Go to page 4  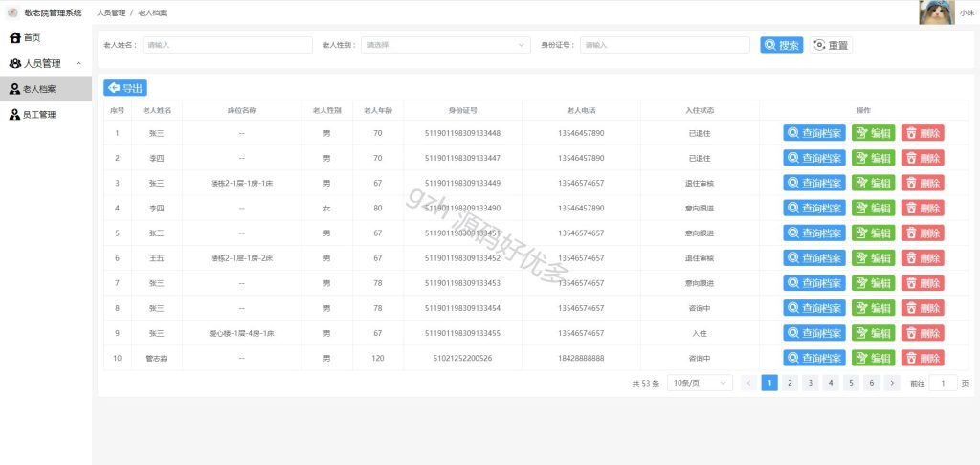pos(831,383)
